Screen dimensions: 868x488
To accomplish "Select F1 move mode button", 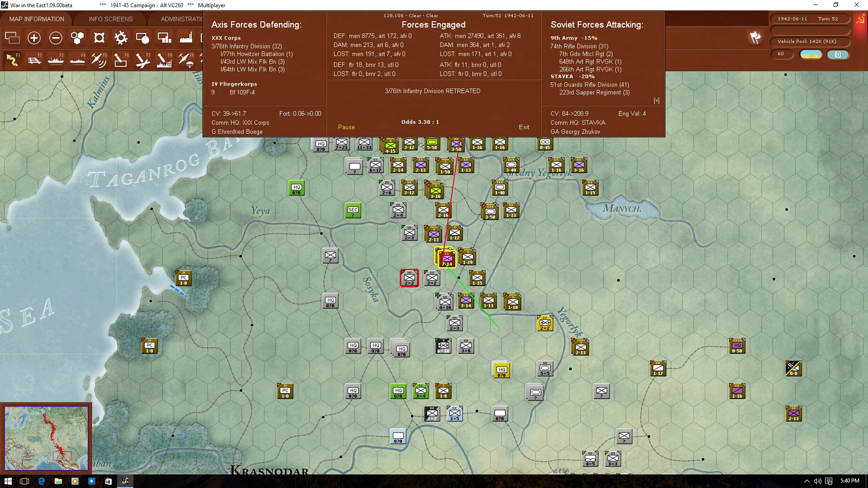I will pyautogui.click(x=12, y=60).
